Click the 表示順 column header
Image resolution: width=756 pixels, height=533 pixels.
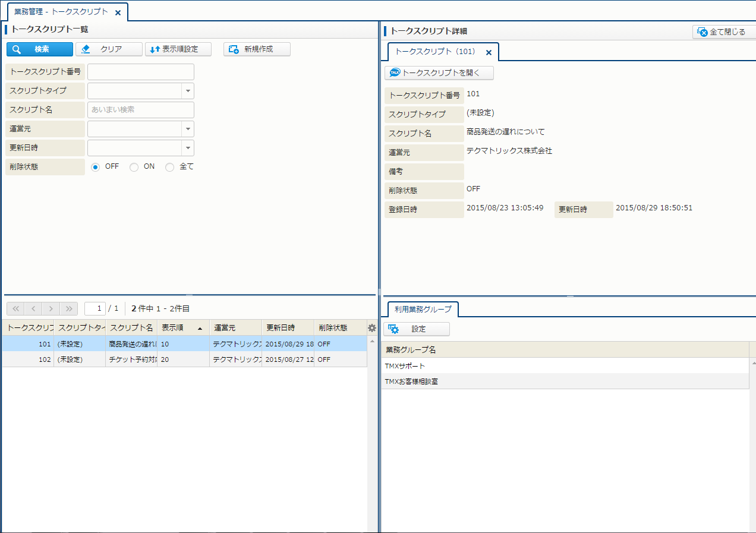pyautogui.click(x=178, y=328)
